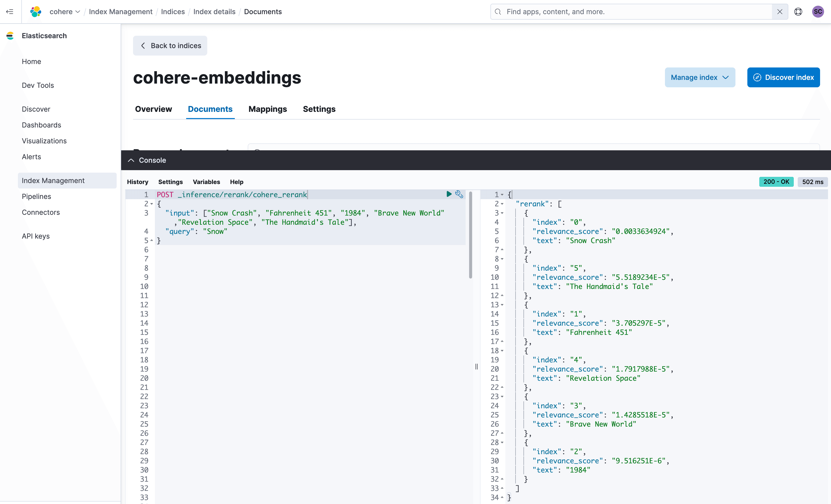Go to Index details breadcrumb
Viewport: 831px width, 504px height.
[214, 12]
